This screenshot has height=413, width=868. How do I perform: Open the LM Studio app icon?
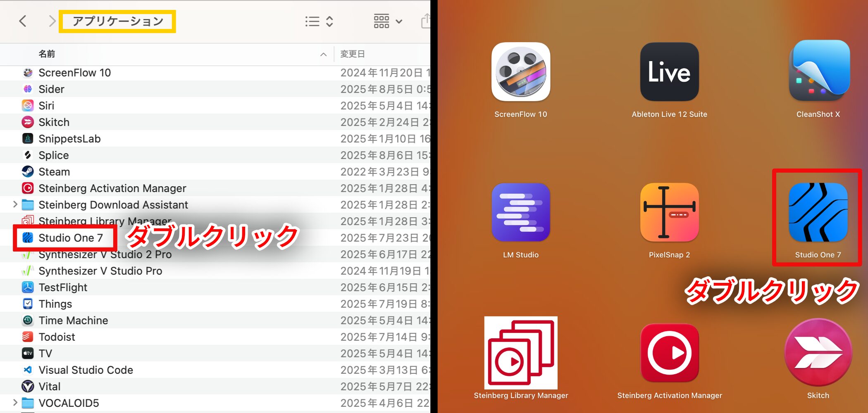tap(520, 213)
